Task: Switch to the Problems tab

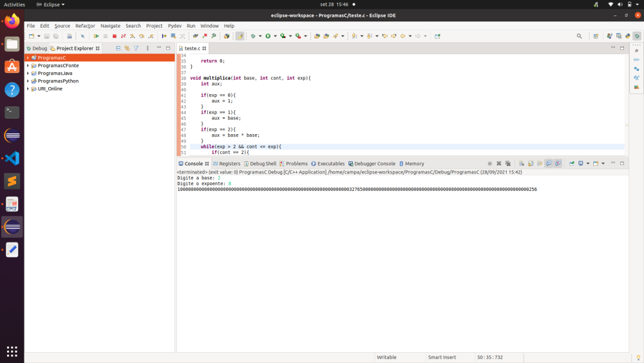Action: click(293, 164)
